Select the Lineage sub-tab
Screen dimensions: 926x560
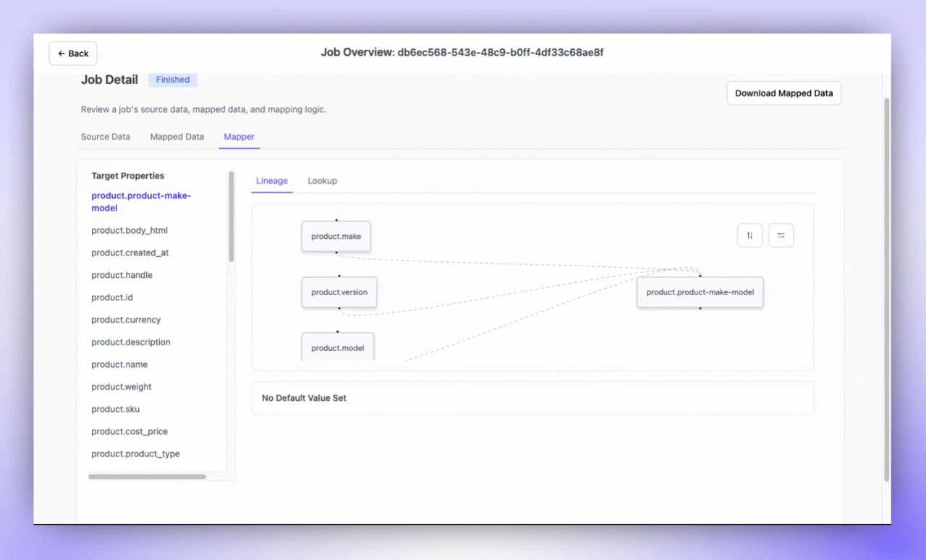tap(272, 181)
